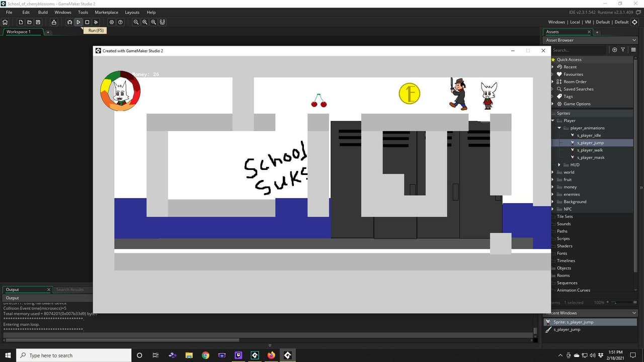Image resolution: width=644 pixels, height=362 pixels.
Task: Go to the Start Page home icon
Action: [5, 22]
